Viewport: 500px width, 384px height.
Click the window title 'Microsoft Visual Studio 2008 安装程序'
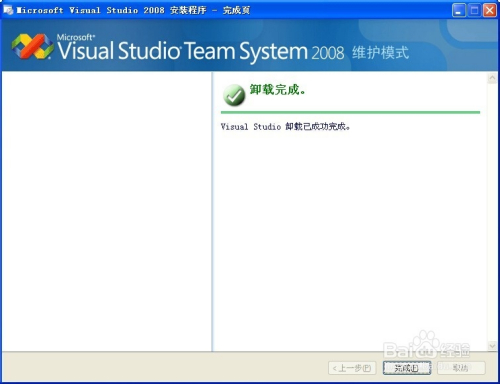[x=111, y=10]
